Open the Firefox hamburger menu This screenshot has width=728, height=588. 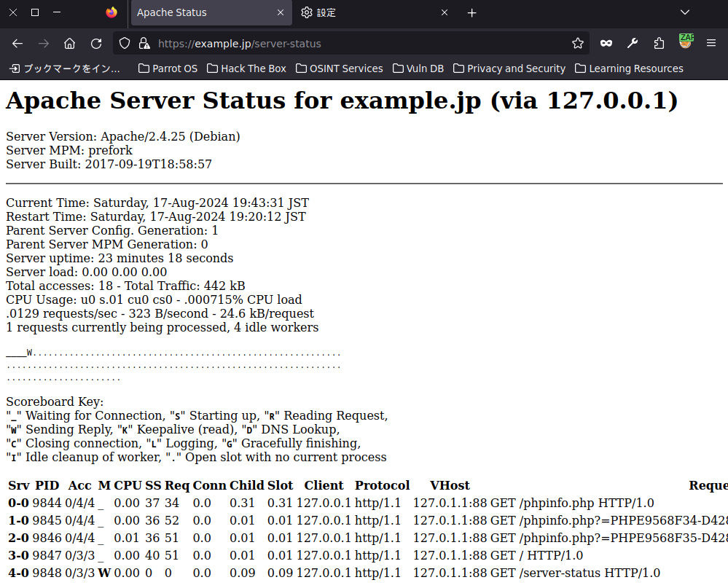[711, 44]
